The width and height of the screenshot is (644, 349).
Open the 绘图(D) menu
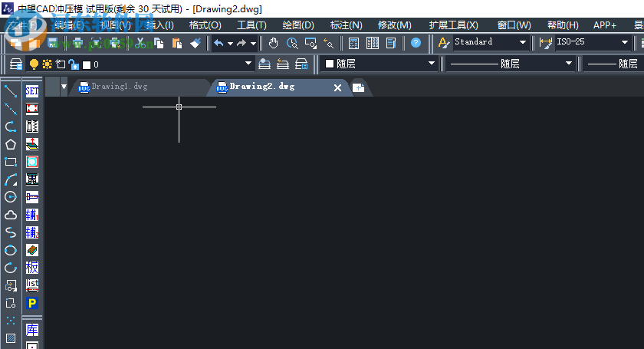coord(298,25)
